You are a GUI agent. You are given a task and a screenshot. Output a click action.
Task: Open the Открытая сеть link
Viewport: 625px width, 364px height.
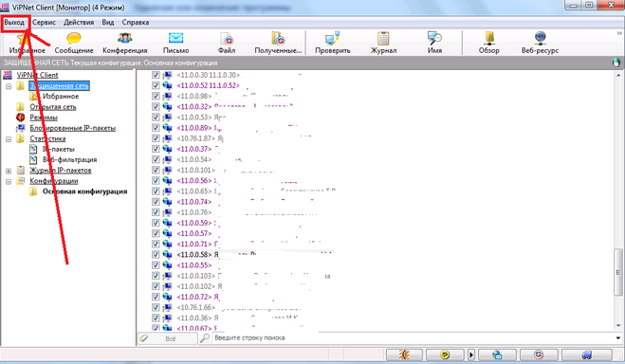coord(52,107)
